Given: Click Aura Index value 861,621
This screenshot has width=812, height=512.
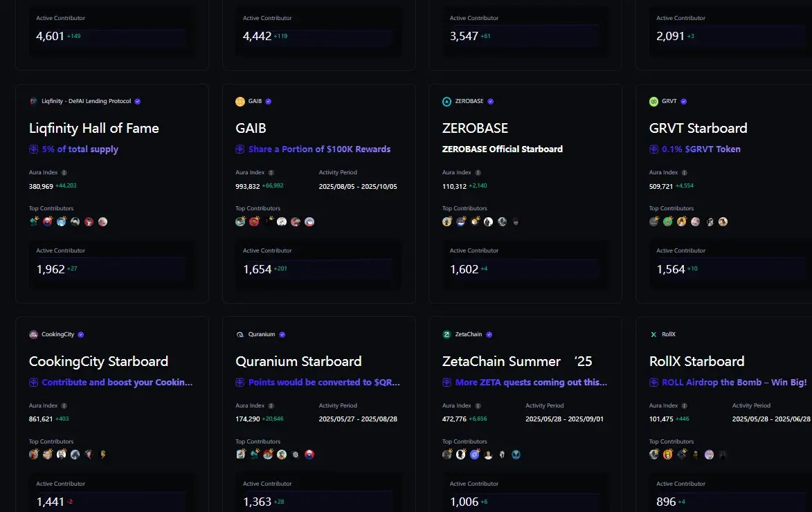Looking at the screenshot, I should point(41,419).
